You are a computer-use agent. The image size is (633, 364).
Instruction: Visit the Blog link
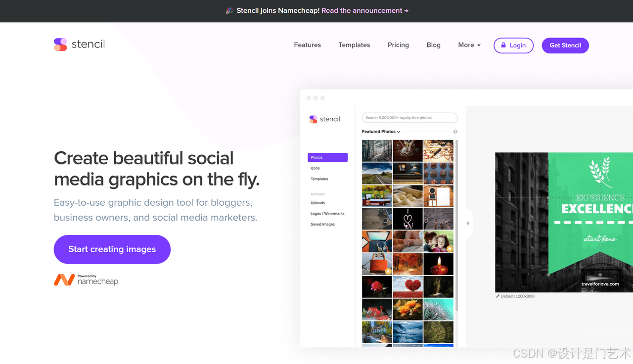point(433,45)
